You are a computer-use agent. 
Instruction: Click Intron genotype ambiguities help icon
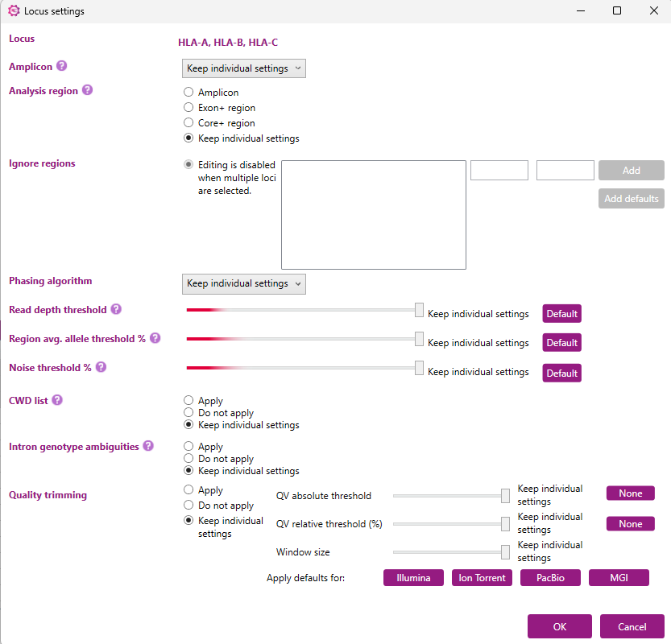[x=148, y=446]
